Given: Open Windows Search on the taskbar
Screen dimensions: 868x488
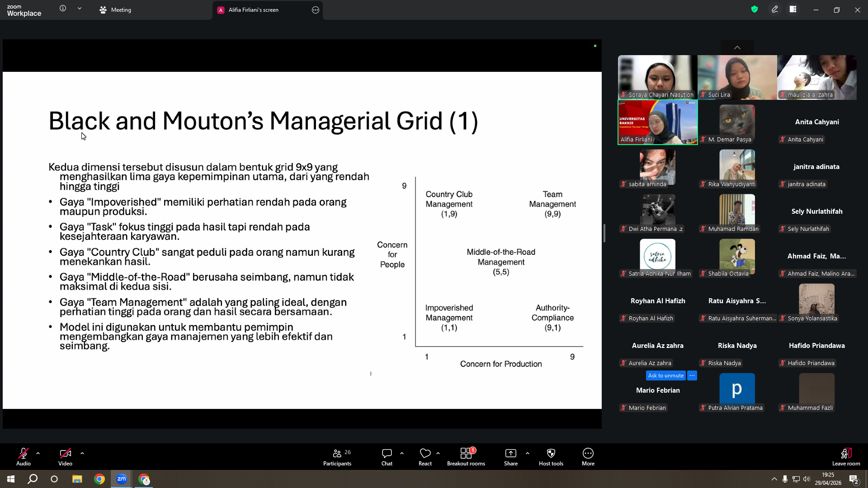Looking at the screenshot, I should 33,479.
